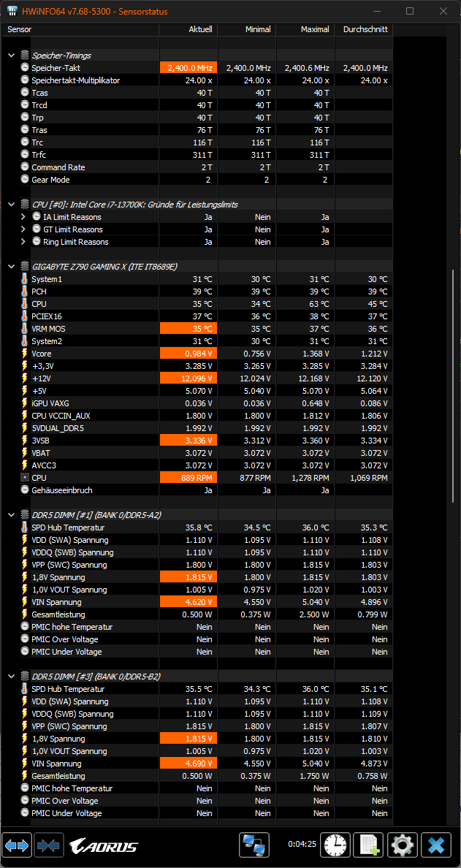Collapse the Speicher-Timings section
The width and height of the screenshot is (461, 868).
(11, 56)
